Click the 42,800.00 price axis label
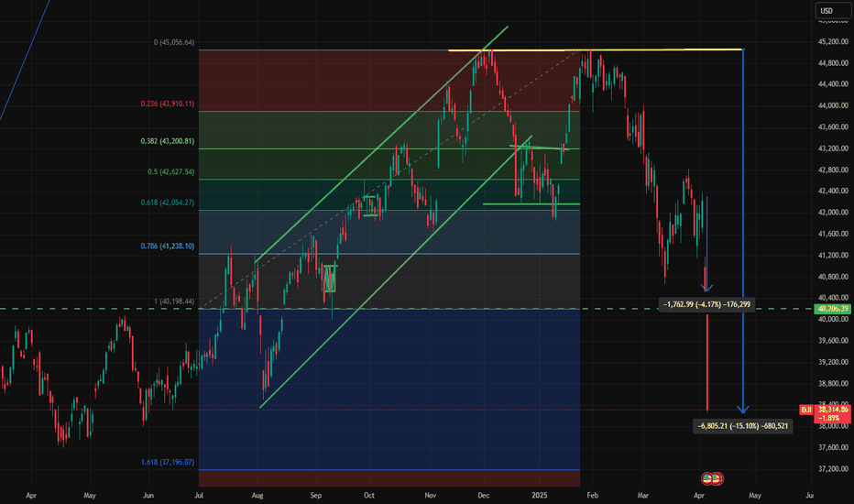This screenshot has width=854, height=504. coord(833,170)
